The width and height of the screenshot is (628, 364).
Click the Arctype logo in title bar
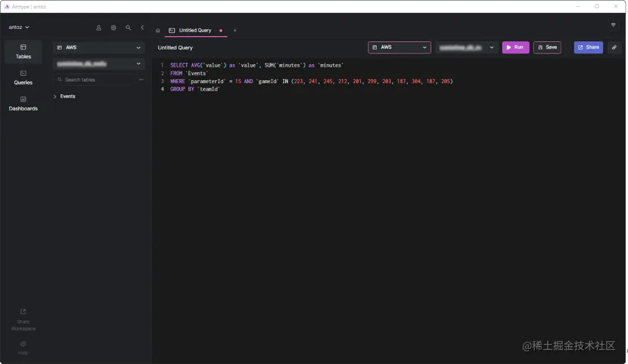click(7, 6)
